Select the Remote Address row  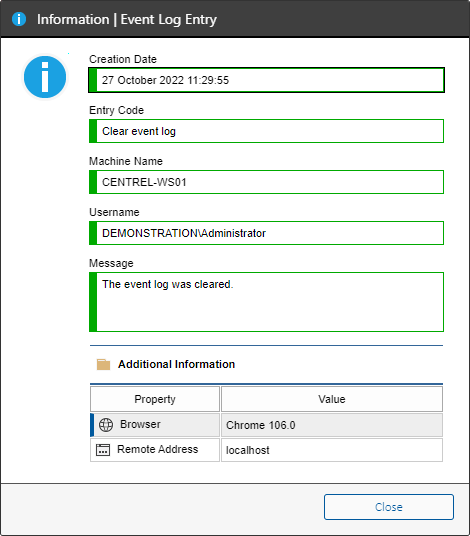tap(266, 450)
